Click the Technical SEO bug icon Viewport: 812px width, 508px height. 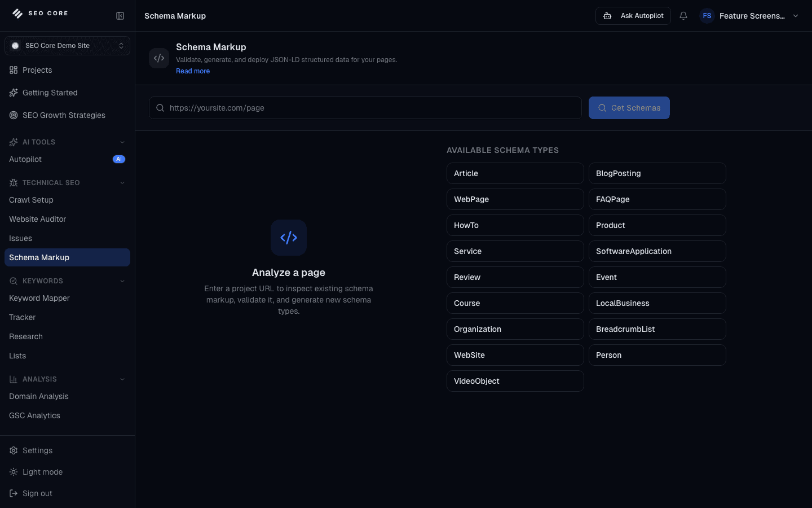coord(14,183)
